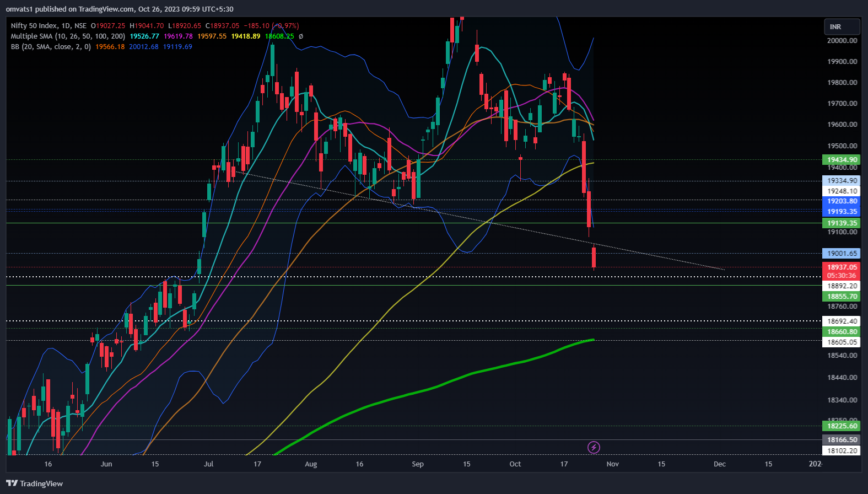Click the green 18225.60 price label
Image resolution: width=868 pixels, height=494 pixels.
coord(842,426)
